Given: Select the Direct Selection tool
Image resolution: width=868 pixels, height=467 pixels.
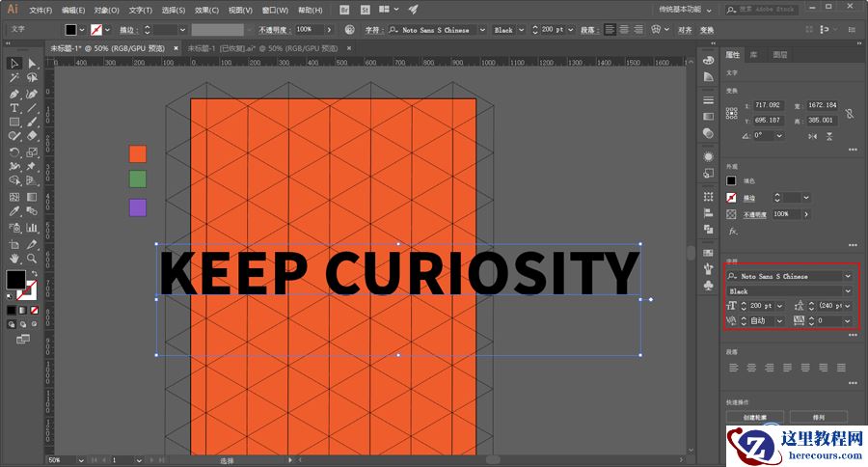Looking at the screenshot, I should coord(32,64).
